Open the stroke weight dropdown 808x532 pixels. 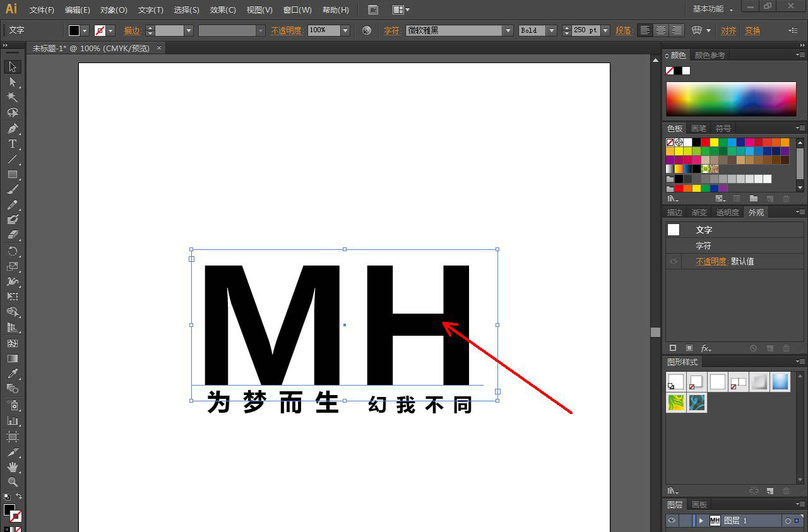click(188, 30)
